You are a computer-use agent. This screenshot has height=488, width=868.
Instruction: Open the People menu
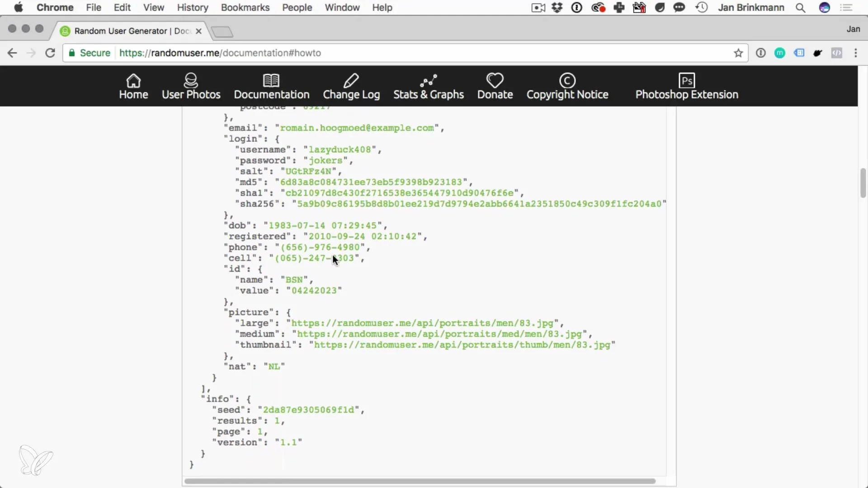point(297,8)
